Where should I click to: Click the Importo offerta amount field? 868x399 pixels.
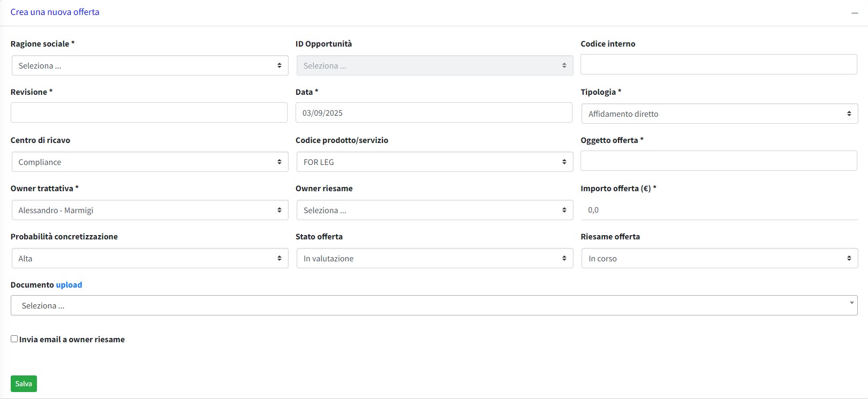[x=719, y=210]
